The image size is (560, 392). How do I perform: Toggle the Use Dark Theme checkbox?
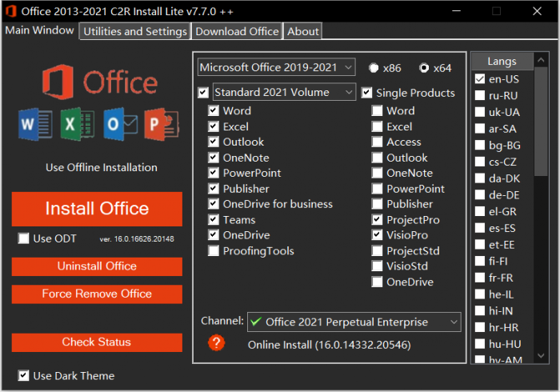click(x=23, y=375)
